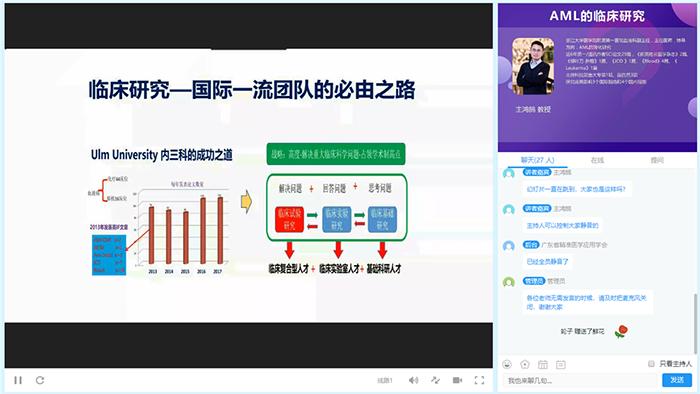Click the 发送 send button
The width and height of the screenshot is (700, 394).
[677, 380]
